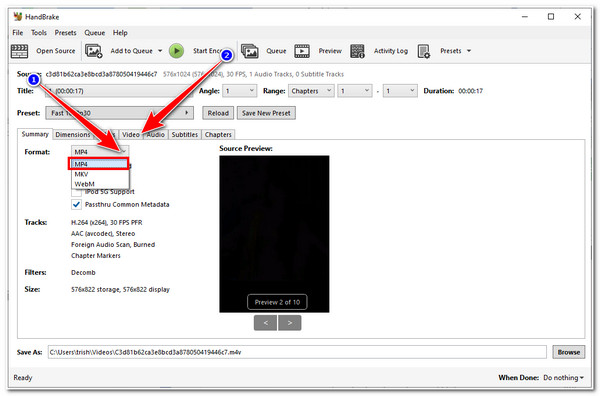Image resolution: width=600 pixels, height=396 pixels.
Task: Click the Presets document gear icon
Action: (x=424, y=51)
